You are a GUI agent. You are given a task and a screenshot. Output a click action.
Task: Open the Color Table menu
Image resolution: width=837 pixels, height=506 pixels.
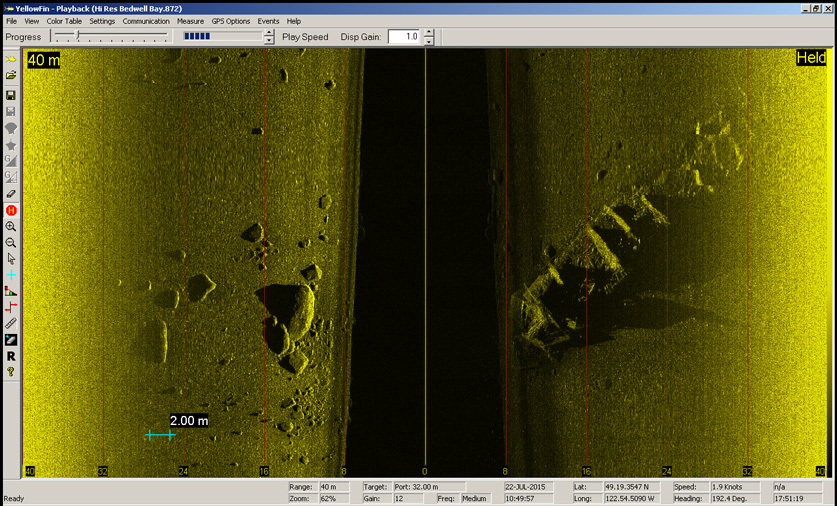tap(64, 21)
